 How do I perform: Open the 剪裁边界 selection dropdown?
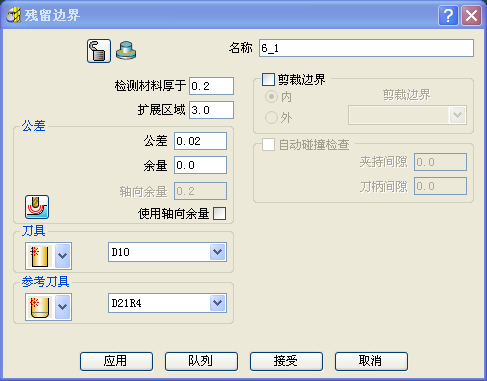(457, 115)
